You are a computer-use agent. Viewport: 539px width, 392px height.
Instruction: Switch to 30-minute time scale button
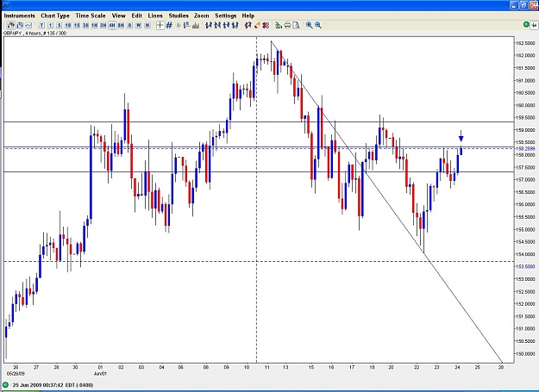point(85,25)
